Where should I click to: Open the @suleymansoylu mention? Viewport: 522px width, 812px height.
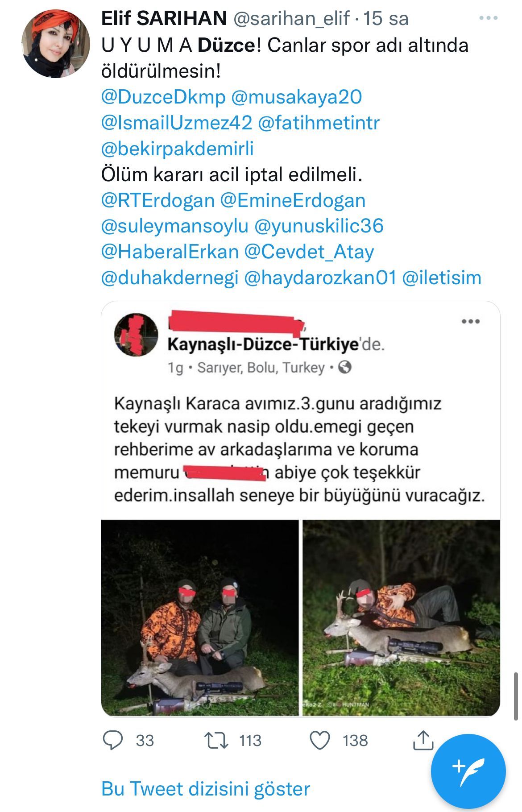tap(175, 226)
